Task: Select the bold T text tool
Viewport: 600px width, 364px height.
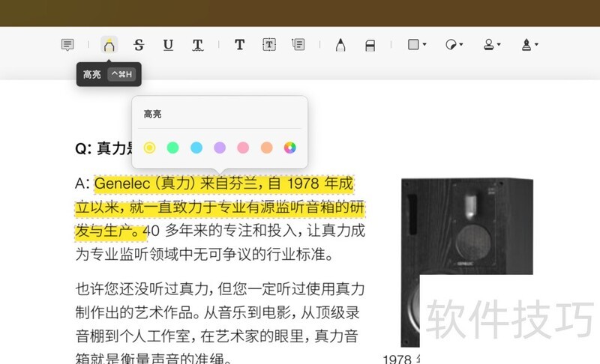Action: [239, 45]
